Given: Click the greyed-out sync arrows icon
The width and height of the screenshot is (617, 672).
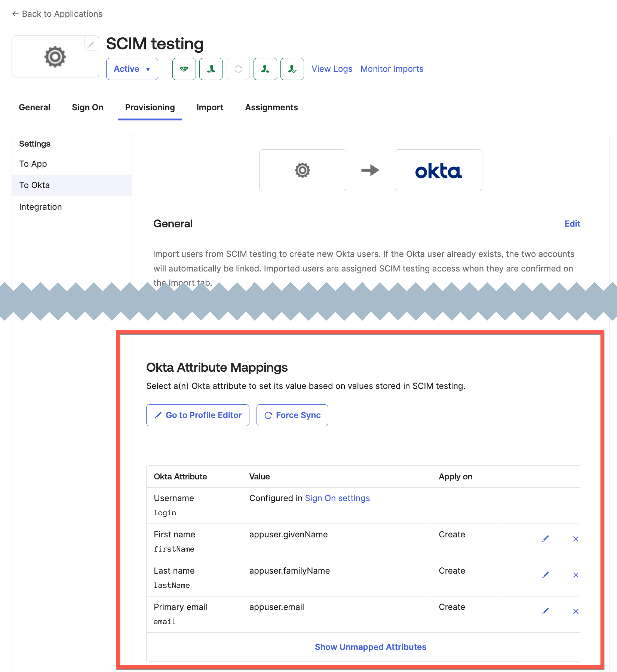Looking at the screenshot, I should coord(238,69).
